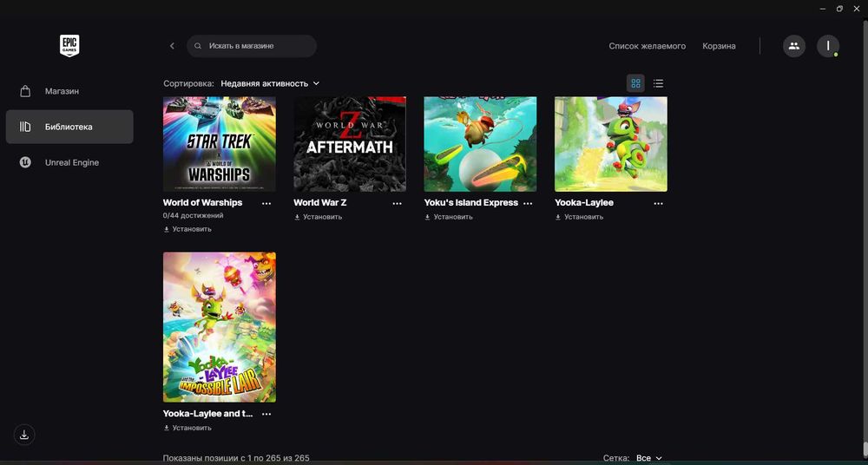Open options menu for World of Warships
The width and height of the screenshot is (868, 465).
tap(266, 203)
